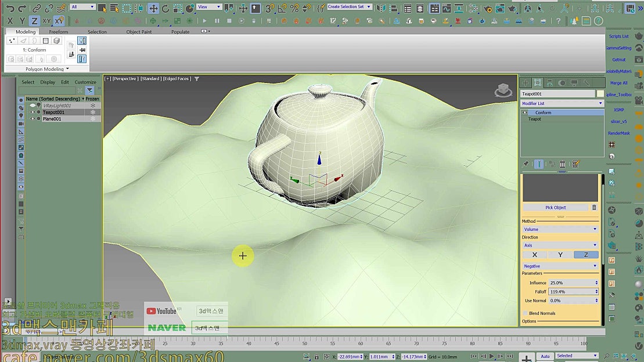Open the Modifier List dropdown
The width and height of the screenshot is (644, 362).
coord(560,103)
